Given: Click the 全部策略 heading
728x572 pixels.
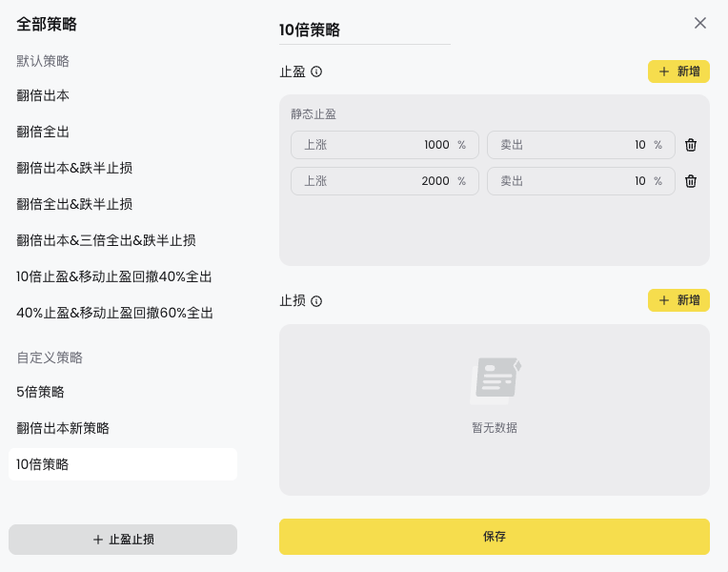Looking at the screenshot, I should pos(47,24).
